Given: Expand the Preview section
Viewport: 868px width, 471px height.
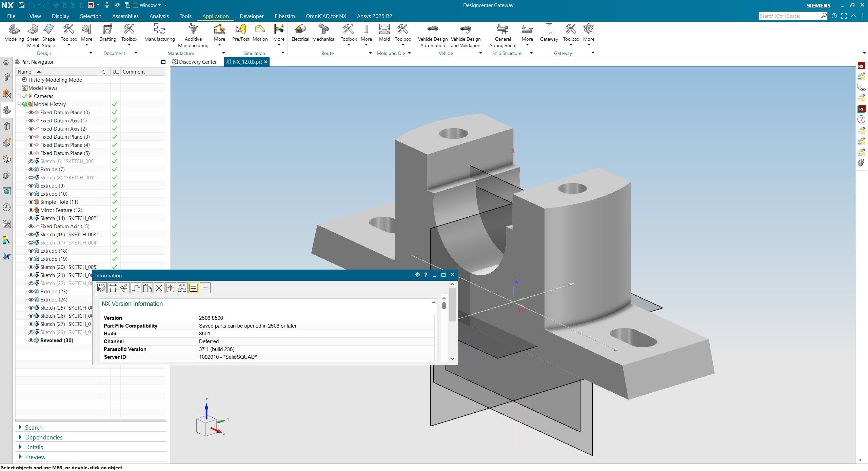Looking at the screenshot, I should pyautogui.click(x=21, y=457).
